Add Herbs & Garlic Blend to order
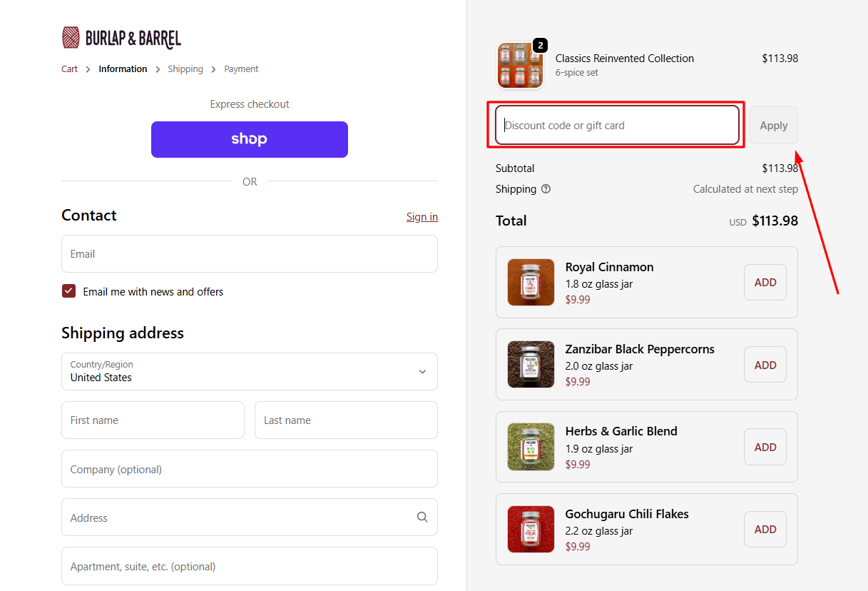Viewport: 868px width, 591px height. pyautogui.click(x=765, y=447)
